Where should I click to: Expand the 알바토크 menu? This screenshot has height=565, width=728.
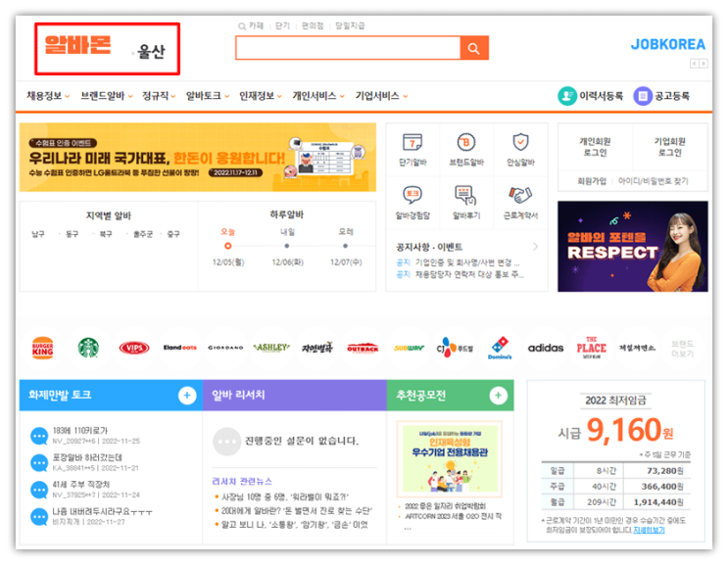point(208,96)
